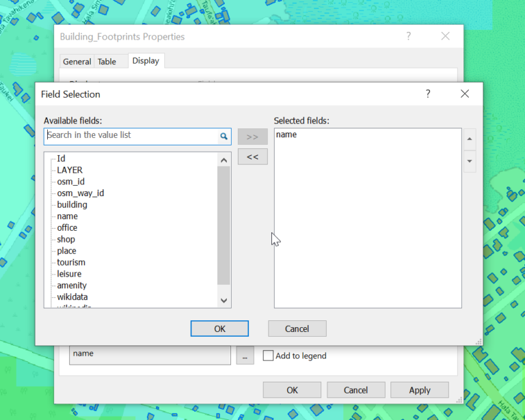
Task: Switch to the Table tab
Action: [107, 61]
